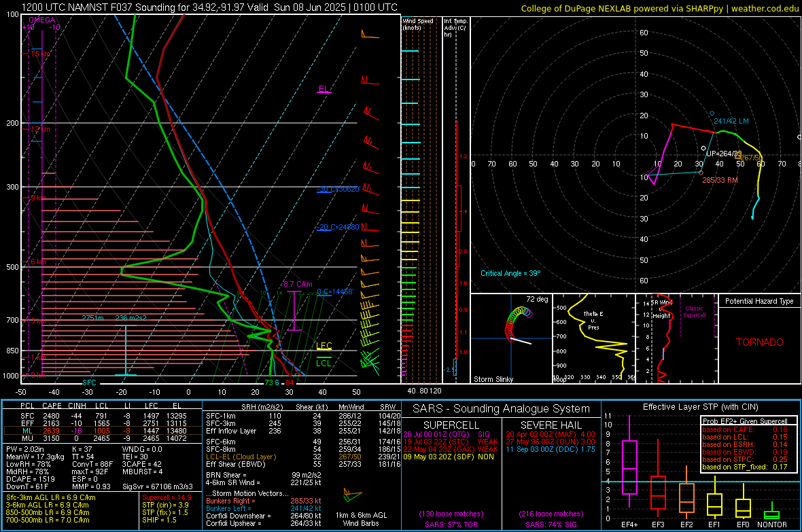Click the OMEGA label above the profile
This screenshot has height=532, width=802.
pos(42,20)
